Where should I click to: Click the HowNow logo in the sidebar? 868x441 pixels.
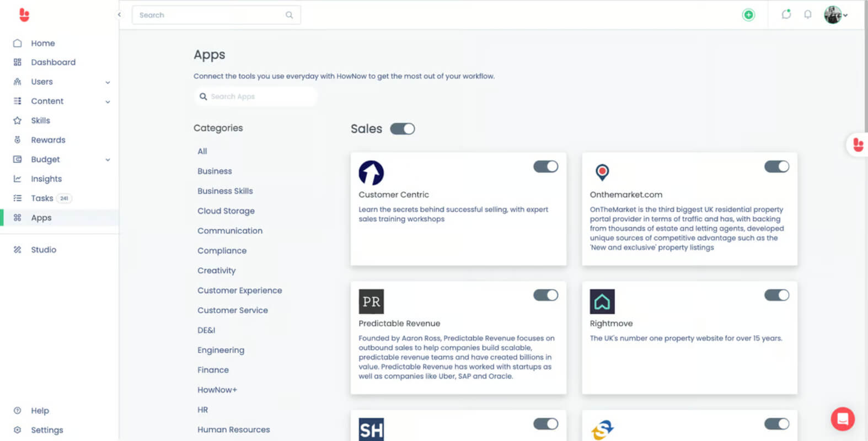(x=24, y=15)
